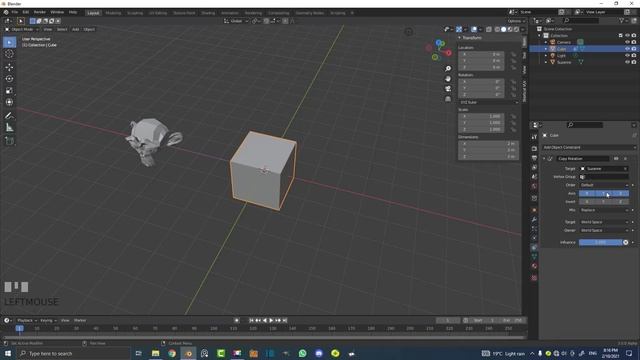Open the Output properties tab icon

[x=534, y=158]
